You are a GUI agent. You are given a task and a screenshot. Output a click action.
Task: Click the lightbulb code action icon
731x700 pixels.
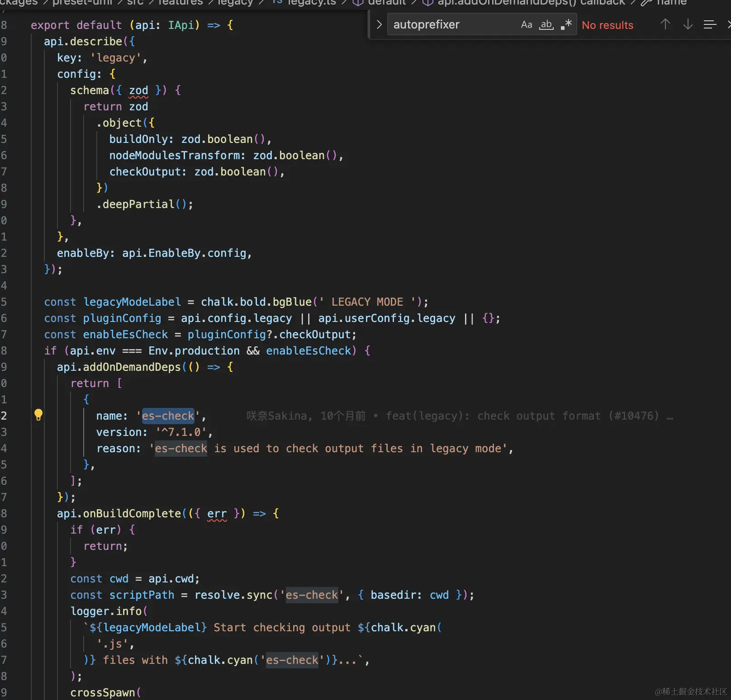(38, 415)
